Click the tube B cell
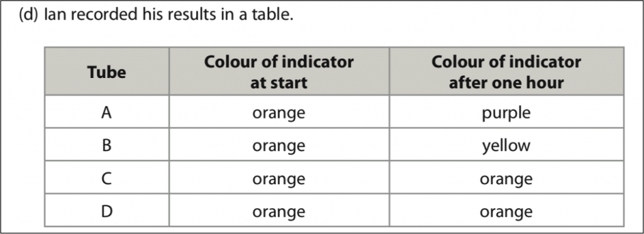 107,145
